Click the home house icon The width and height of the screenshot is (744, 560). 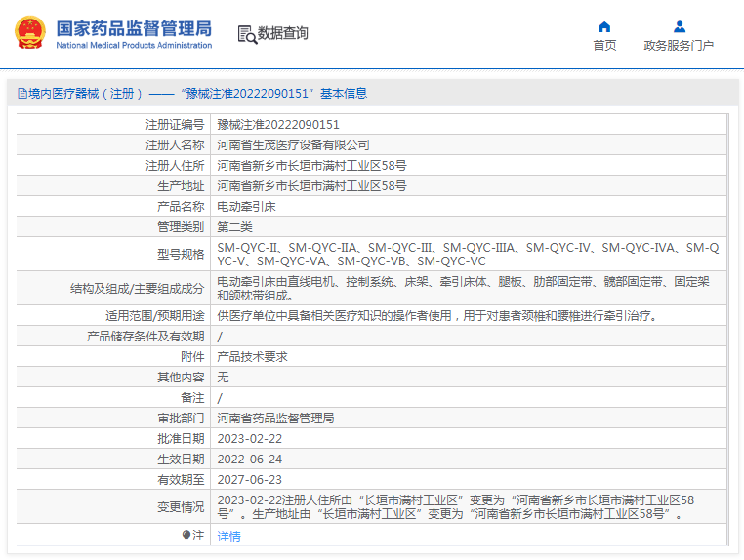click(604, 26)
